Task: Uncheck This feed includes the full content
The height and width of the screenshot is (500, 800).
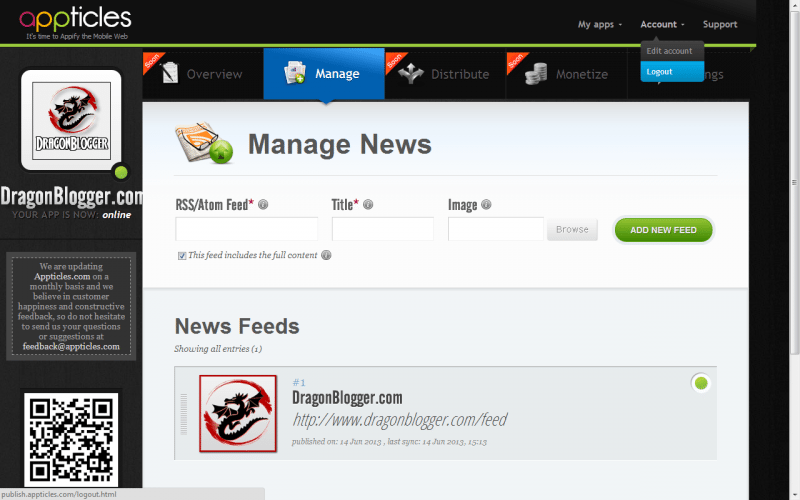Action: [182, 256]
